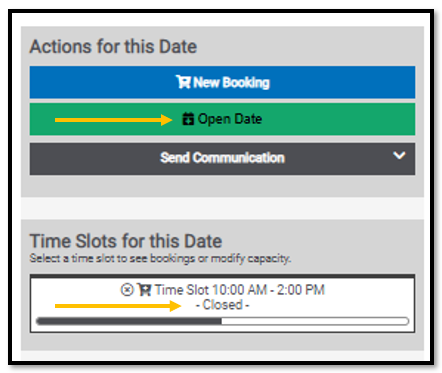Image resolution: width=442 pixels, height=373 pixels.
Task: Click the cart icon in the time slot
Action: click(x=145, y=289)
